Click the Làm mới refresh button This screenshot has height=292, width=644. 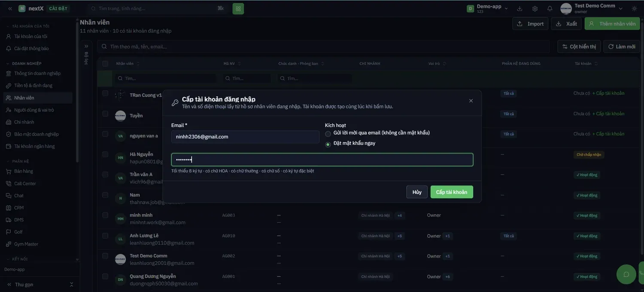point(622,46)
